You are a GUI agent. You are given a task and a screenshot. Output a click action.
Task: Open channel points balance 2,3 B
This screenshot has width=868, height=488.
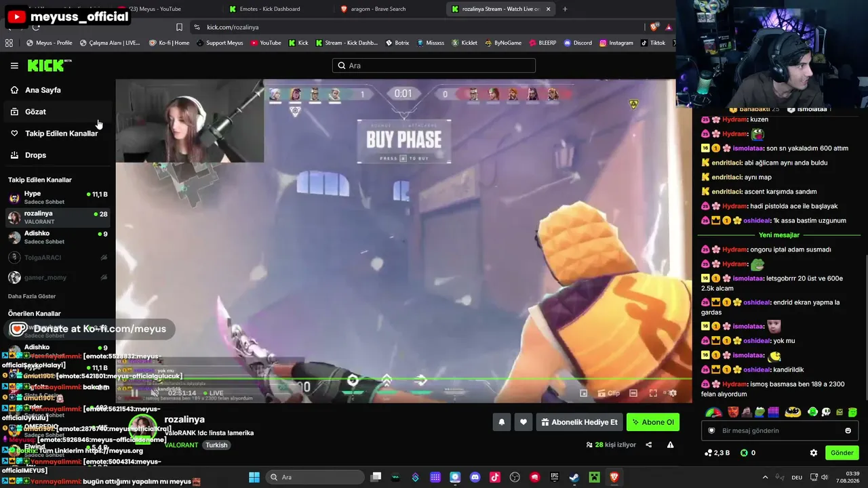717,453
